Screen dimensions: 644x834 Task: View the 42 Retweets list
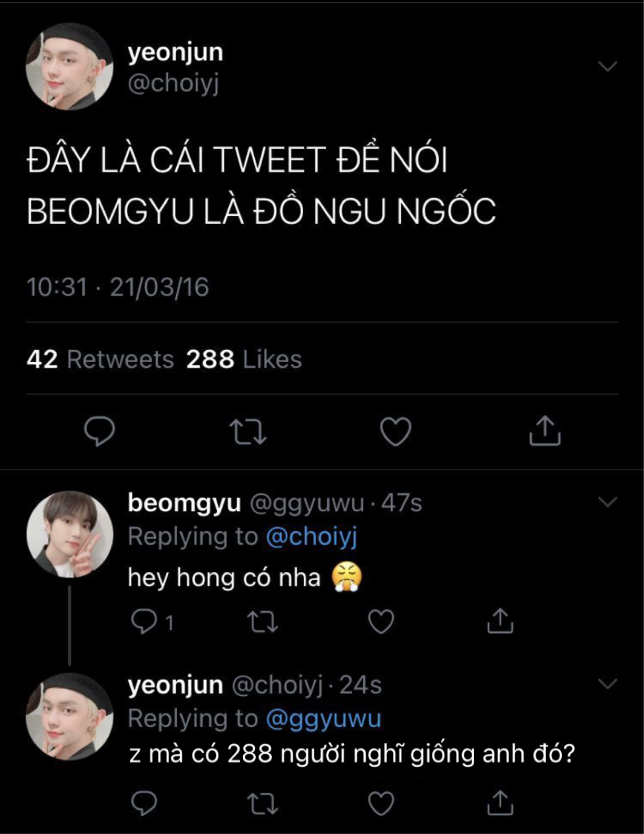(x=100, y=359)
